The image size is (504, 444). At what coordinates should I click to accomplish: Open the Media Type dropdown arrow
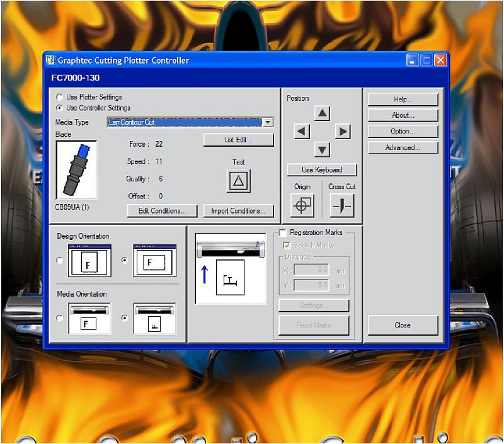click(268, 122)
